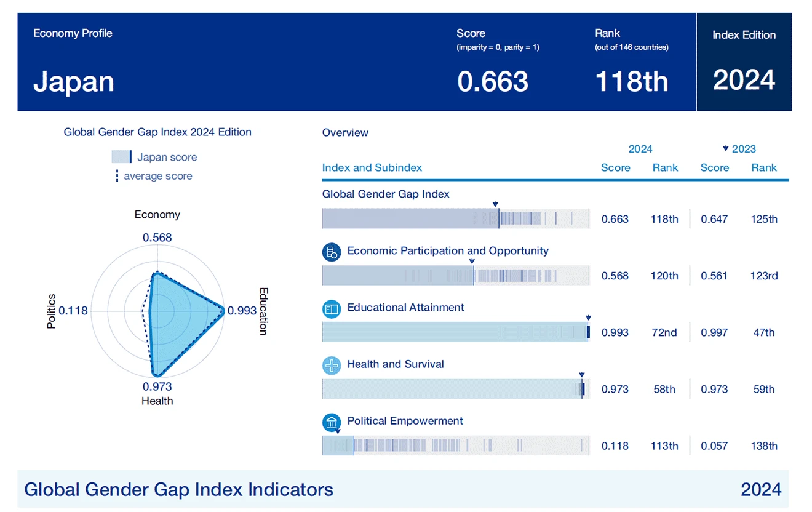Click the Political Empowerment building icon
The width and height of the screenshot is (812, 512).
tap(332, 422)
